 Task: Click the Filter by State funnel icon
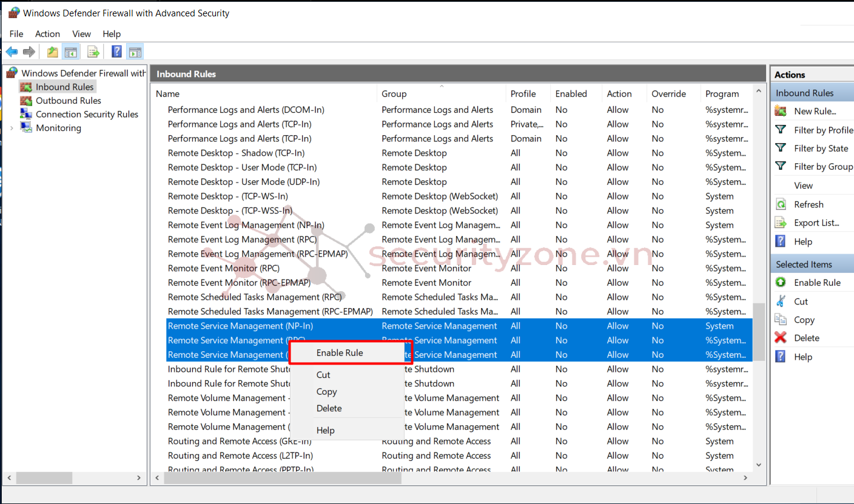point(781,148)
